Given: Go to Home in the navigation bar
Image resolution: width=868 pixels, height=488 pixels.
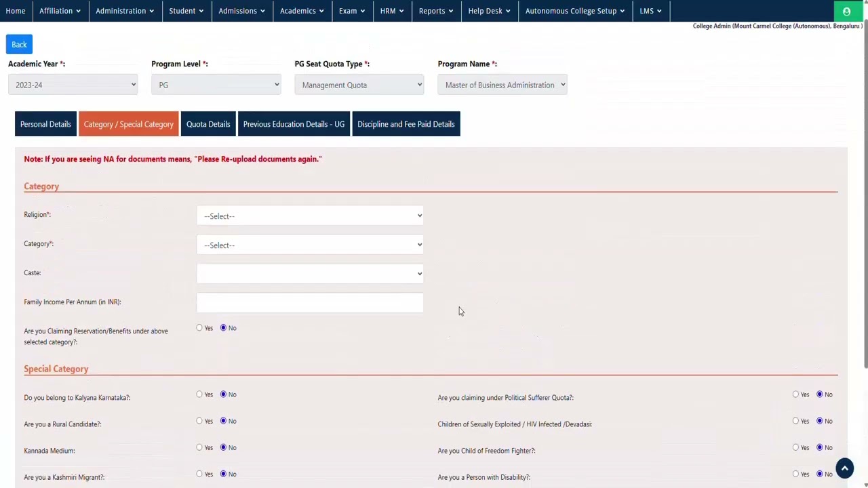Looking at the screenshot, I should coord(16,11).
